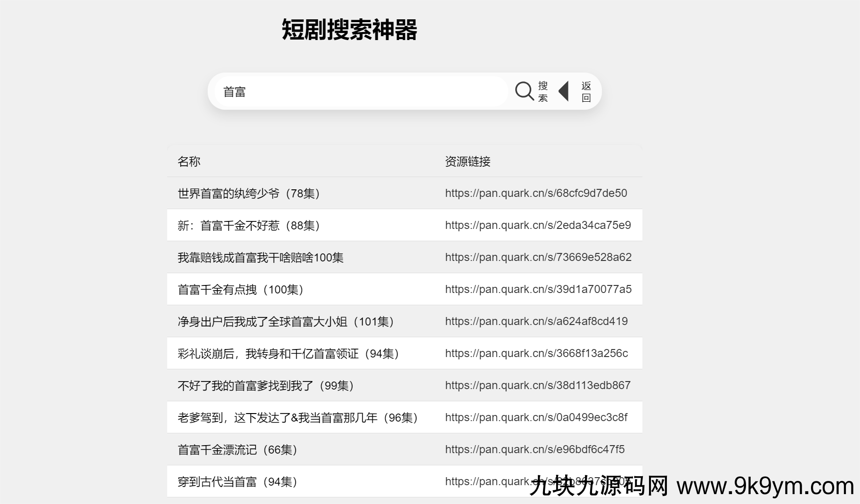Open the quark link ending 73669e528a62
The width and height of the screenshot is (860, 504).
(x=538, y=257)
